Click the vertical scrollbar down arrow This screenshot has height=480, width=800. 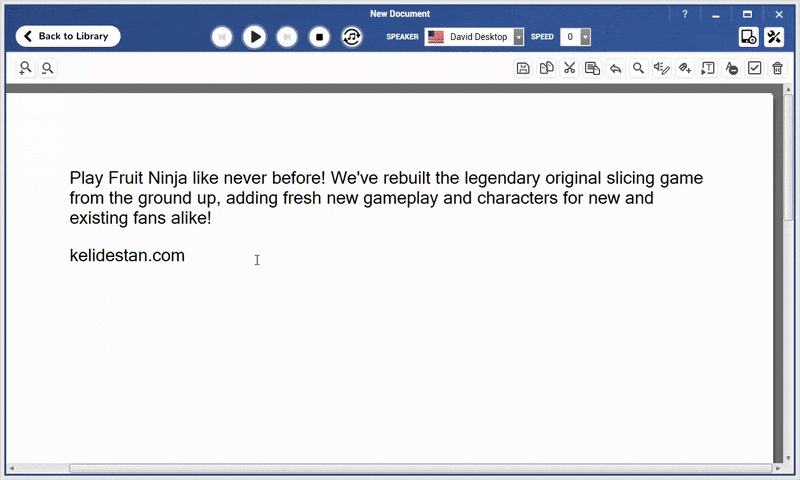(788, 458)
